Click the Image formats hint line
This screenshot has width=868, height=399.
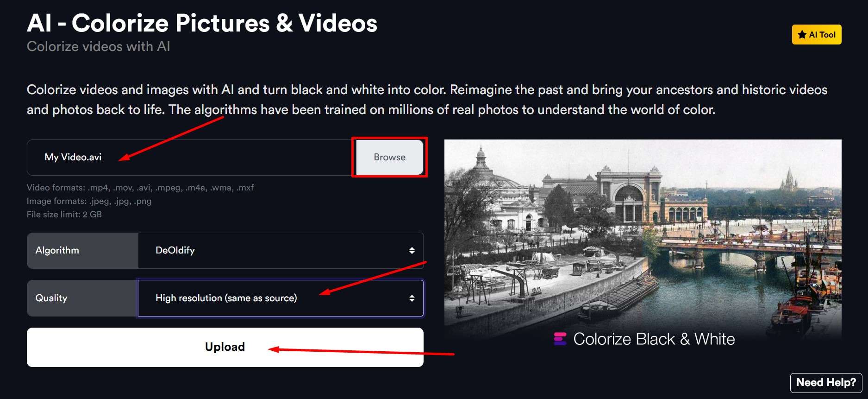(89, 201)
